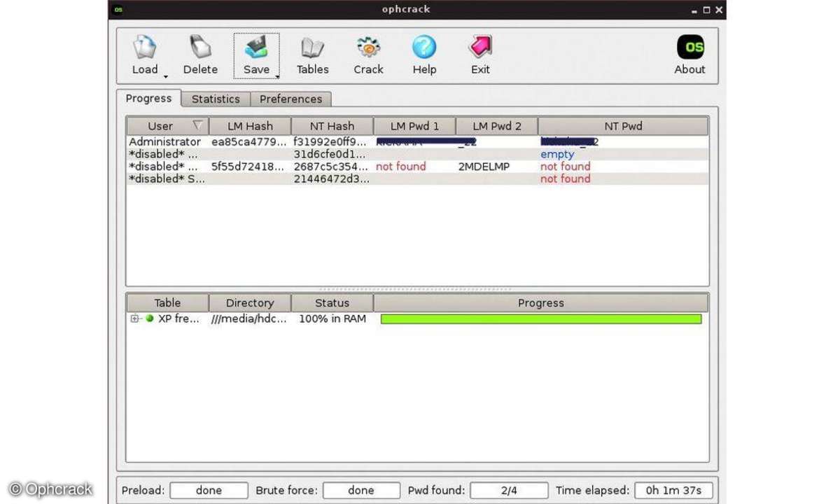Click the NT Pwd column header
This screenshot has width=840, height=504.
click(x=623, y=126)
